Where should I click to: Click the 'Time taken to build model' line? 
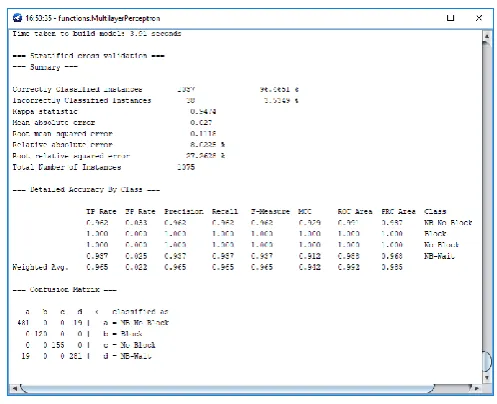(x=97, y=33)
